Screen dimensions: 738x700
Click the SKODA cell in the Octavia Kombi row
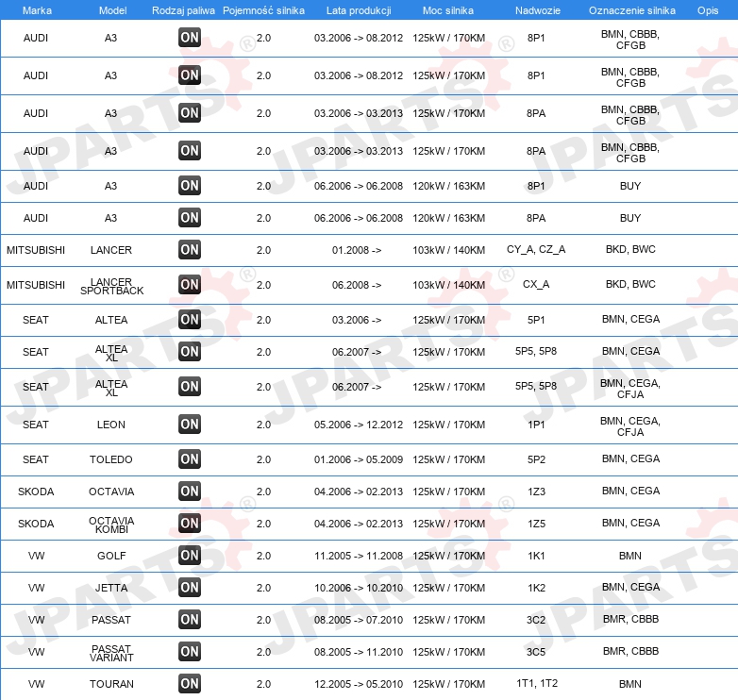point(36,524)
